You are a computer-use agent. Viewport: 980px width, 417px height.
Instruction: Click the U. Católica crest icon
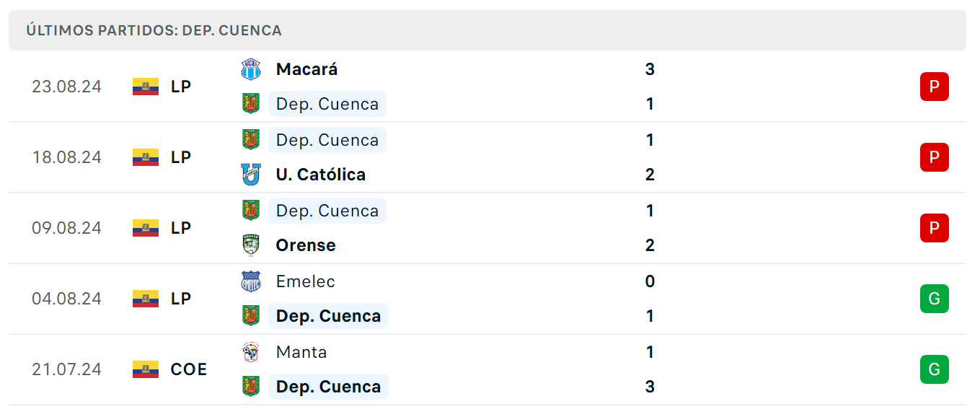point(250,175)
